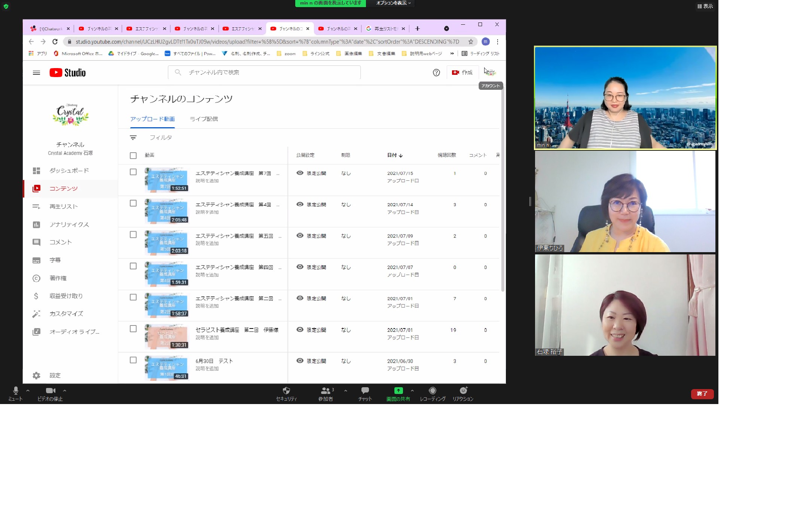The image size is (785, 532).
Task: Click the 画面の共有 share screen button
Action: pyautogui.click(x=398, y=394)
